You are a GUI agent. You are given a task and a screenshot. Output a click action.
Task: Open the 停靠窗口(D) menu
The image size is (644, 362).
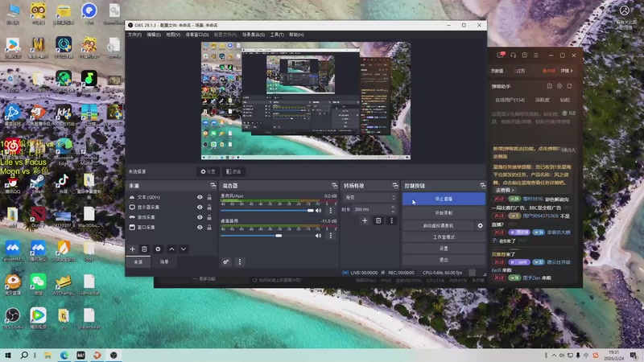[x=197, y=35]
